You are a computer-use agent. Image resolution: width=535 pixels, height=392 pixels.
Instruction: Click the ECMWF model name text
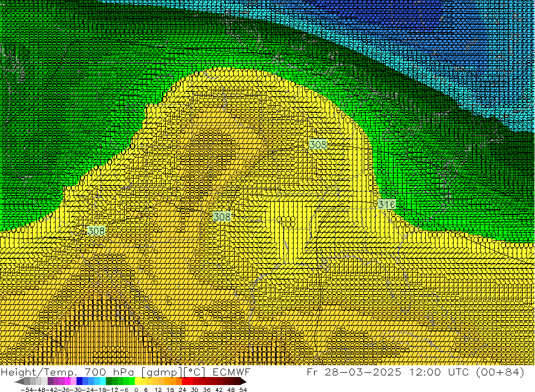[231, 372]
